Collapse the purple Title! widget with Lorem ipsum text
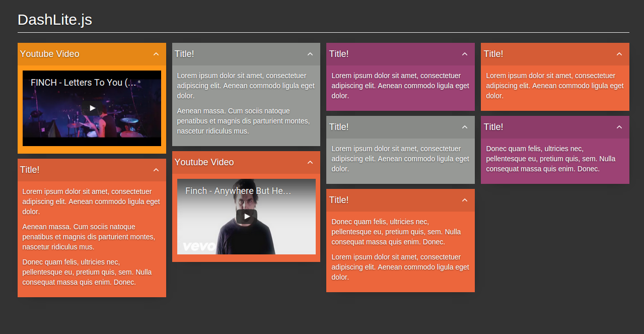644x334 pixels. [465, 54]
